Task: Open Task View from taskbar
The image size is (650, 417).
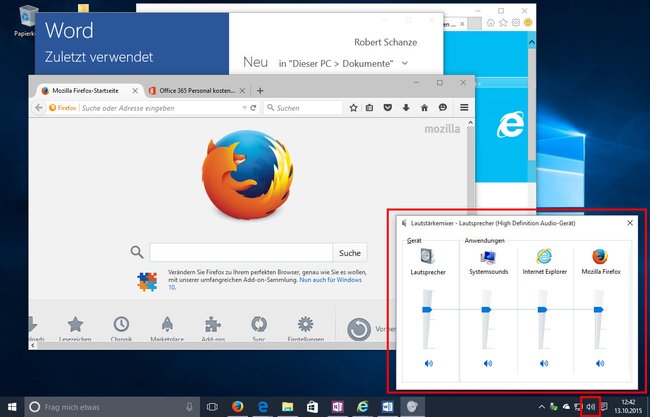Action: coord(212,407)
